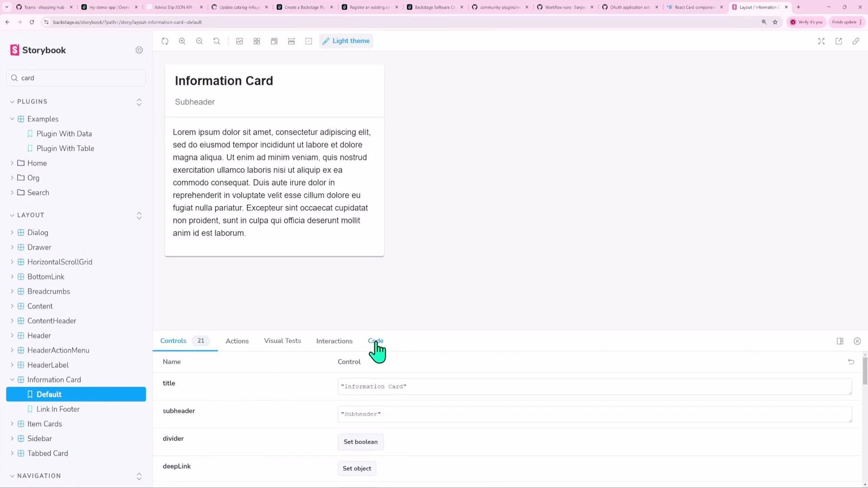The image size is (868, 488).
Task: Toggle the outlines icon
Action: (x=309, y=41)
